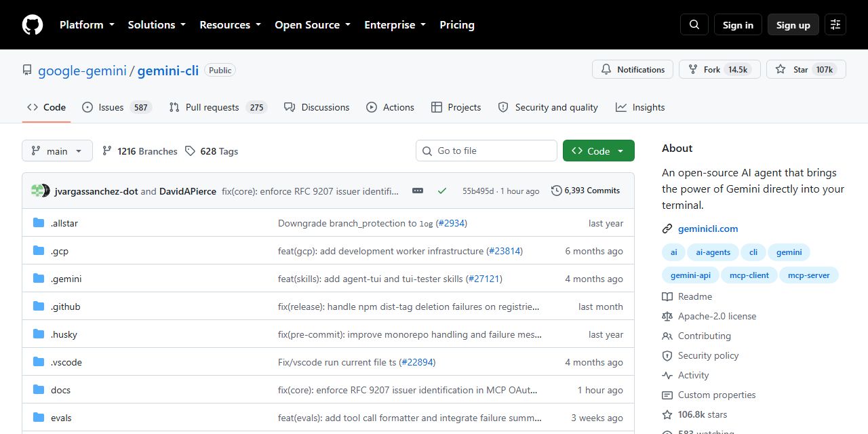This screenshot has height=434, width=868.
Task: Select the gemini-api topic tag
Action: tap(691, 275)
